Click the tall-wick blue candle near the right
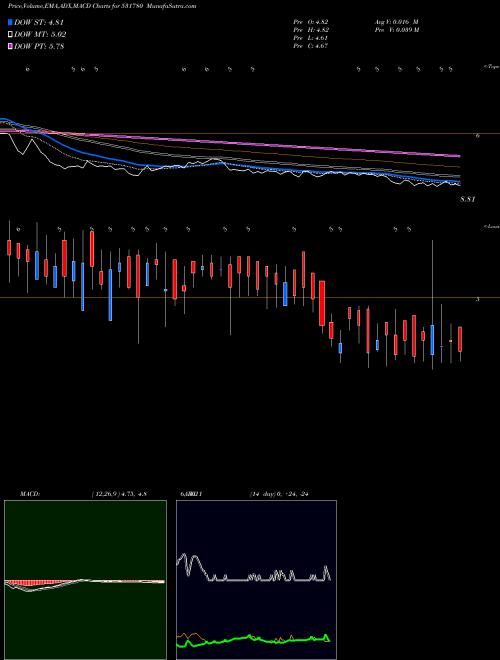The height and width of the screenshot is (660, 500). [x=432, y=340]
